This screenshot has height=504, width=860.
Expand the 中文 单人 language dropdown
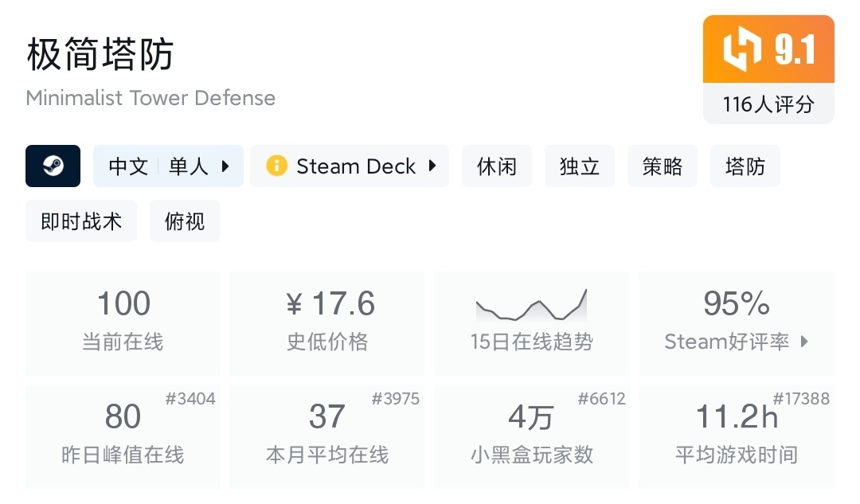pyautogui.click(x=225, y=166)
